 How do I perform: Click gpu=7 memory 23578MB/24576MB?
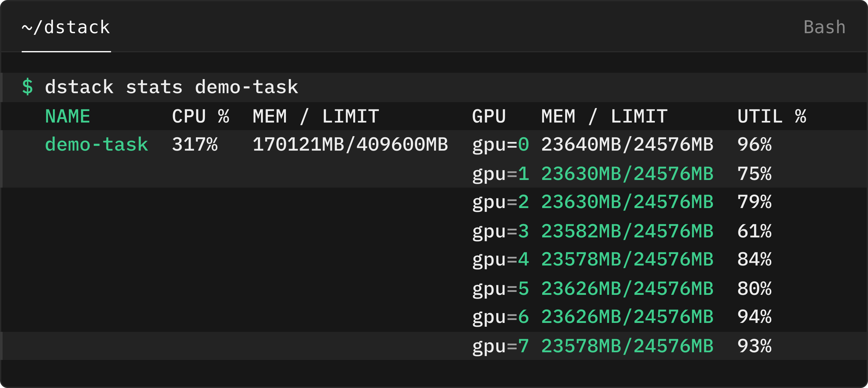coord(627,346)
